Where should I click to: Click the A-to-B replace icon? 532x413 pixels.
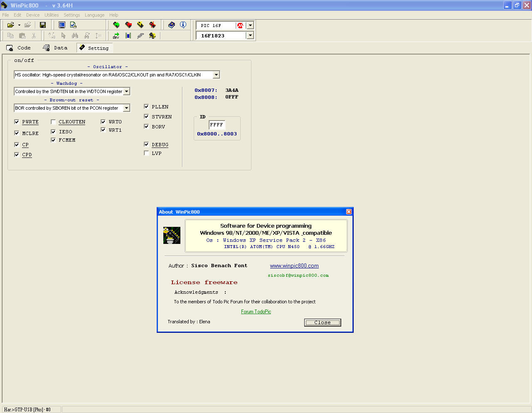pos(52,36)
